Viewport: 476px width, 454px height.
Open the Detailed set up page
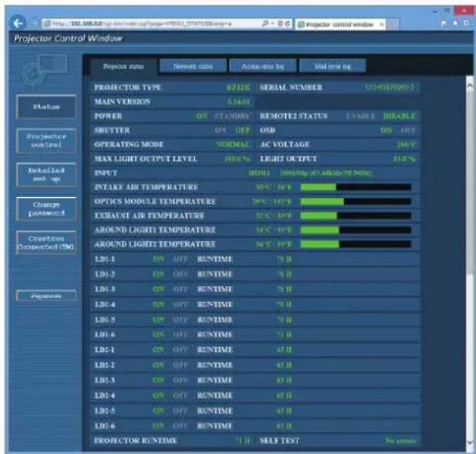tap(46, 174)
